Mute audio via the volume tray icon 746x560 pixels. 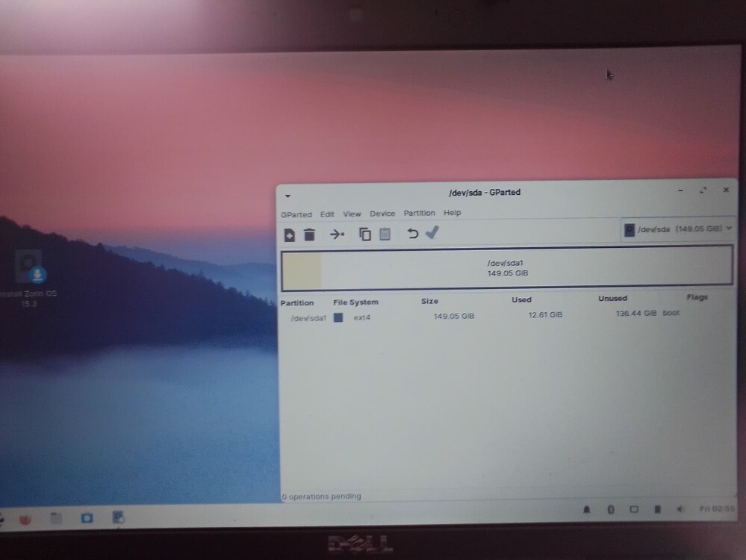point(680,510)
